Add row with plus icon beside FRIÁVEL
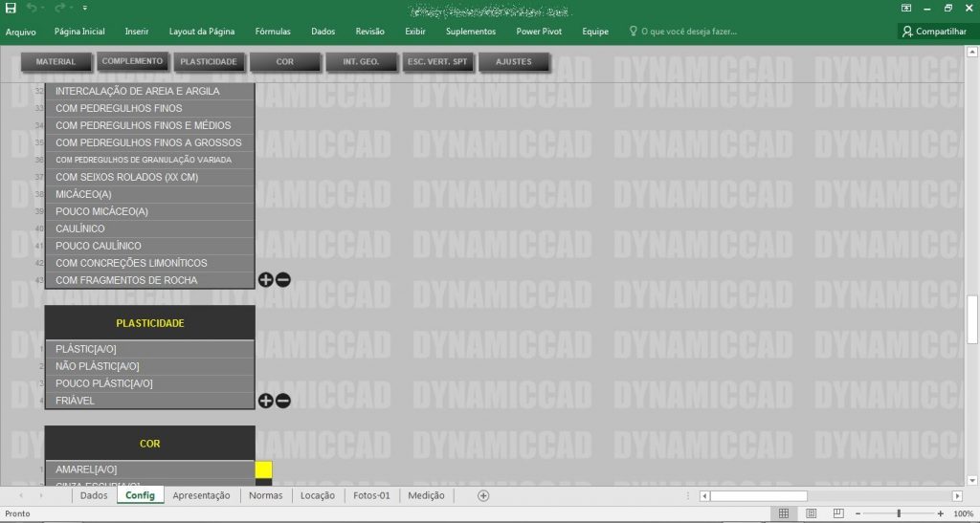This screenshot has width=980, height=523. click(266, 401)
